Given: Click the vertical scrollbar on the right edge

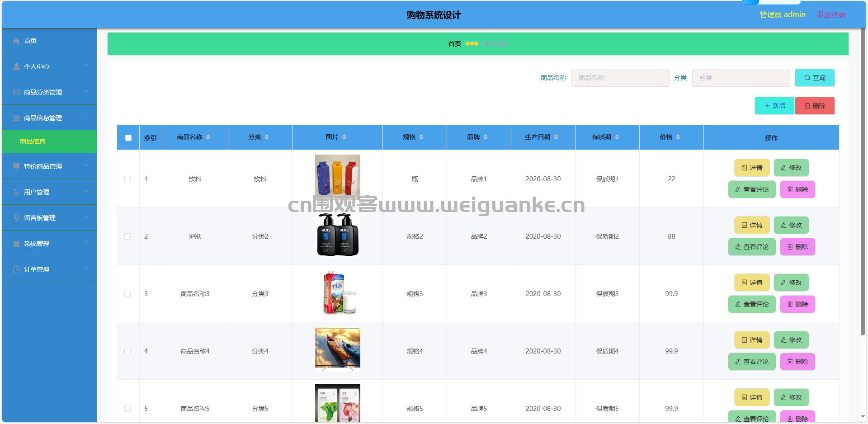Looking at the screenshot, I should (x=863, y=181).
